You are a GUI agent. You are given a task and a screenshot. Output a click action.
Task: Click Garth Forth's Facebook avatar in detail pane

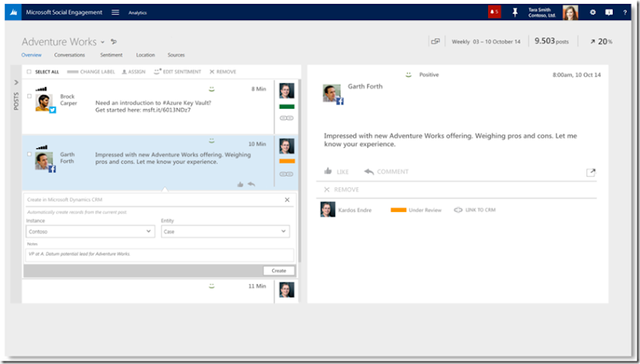[333, 94]
